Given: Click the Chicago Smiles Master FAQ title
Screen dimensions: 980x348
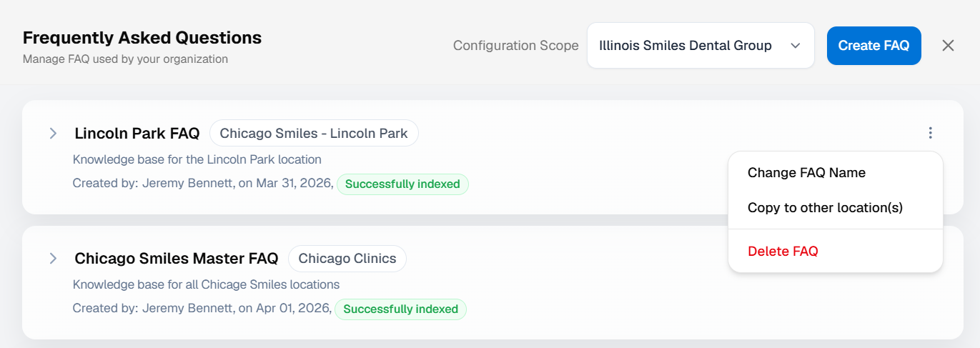Looking at the screenshot, I should (x=176, y=259).
